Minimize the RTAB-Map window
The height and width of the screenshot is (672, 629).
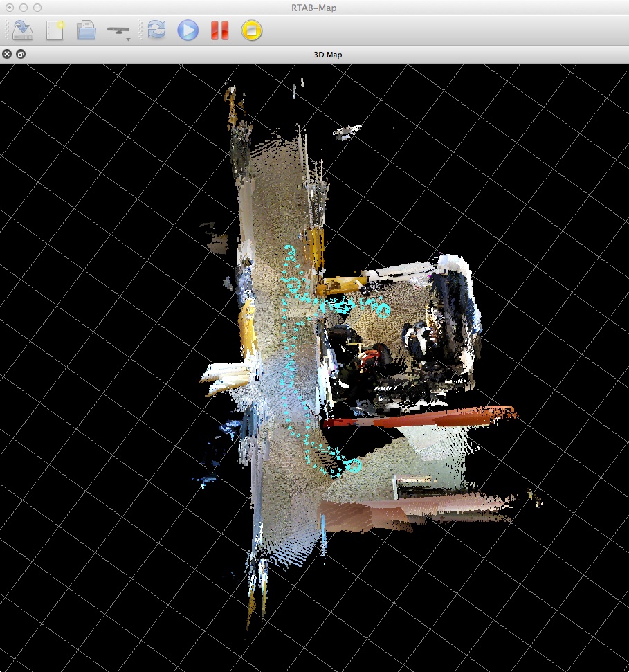24,7
